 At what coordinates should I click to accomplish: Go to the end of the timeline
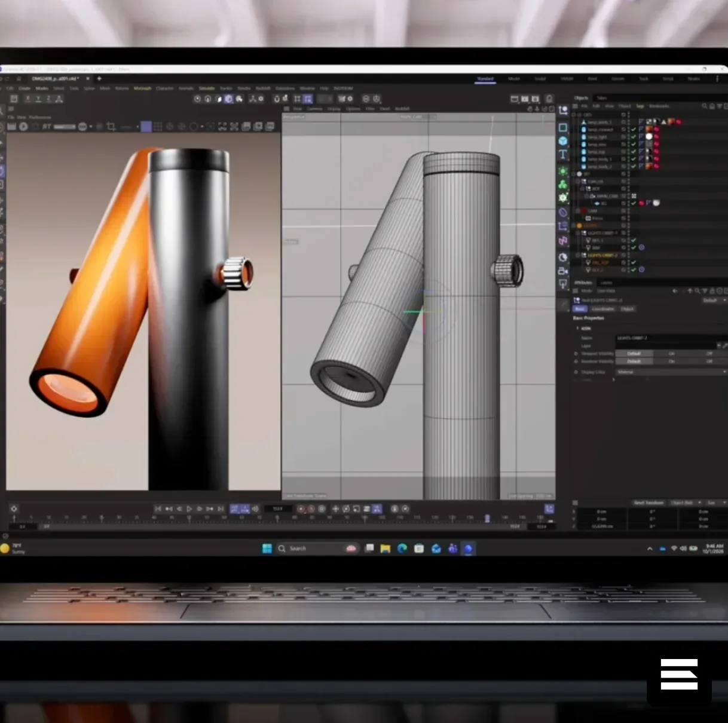[221, 509]
